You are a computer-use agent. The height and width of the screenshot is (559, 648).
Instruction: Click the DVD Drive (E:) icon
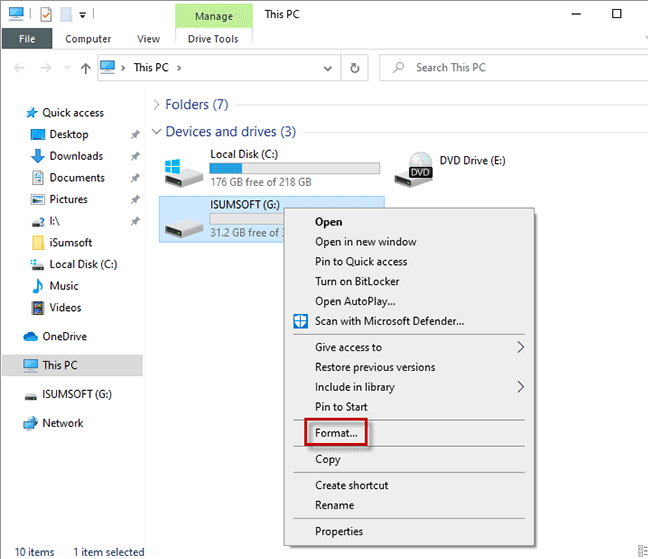point(413,169)
